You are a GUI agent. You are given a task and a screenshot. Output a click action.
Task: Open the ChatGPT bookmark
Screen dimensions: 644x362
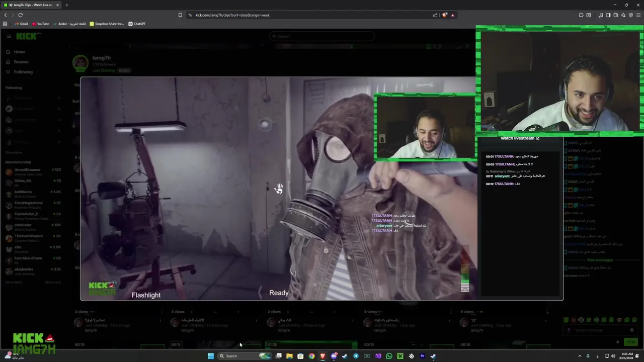click(x=137, y=24)
